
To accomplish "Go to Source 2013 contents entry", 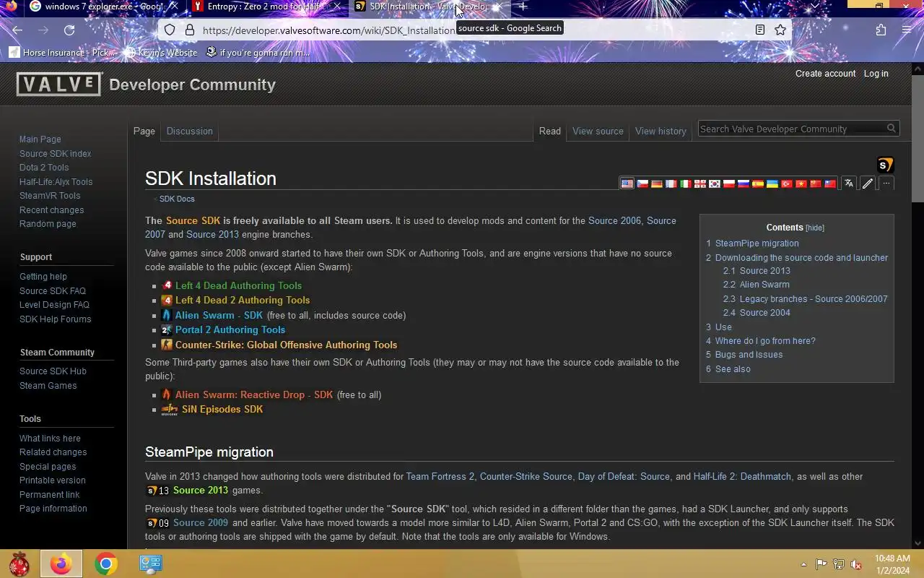I will pyautogui.click(x=764, y=271).
